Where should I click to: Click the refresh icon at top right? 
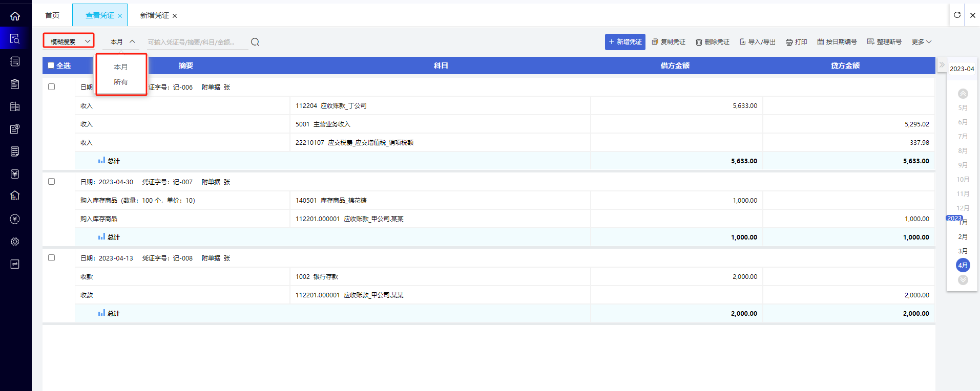click(957, 15)
